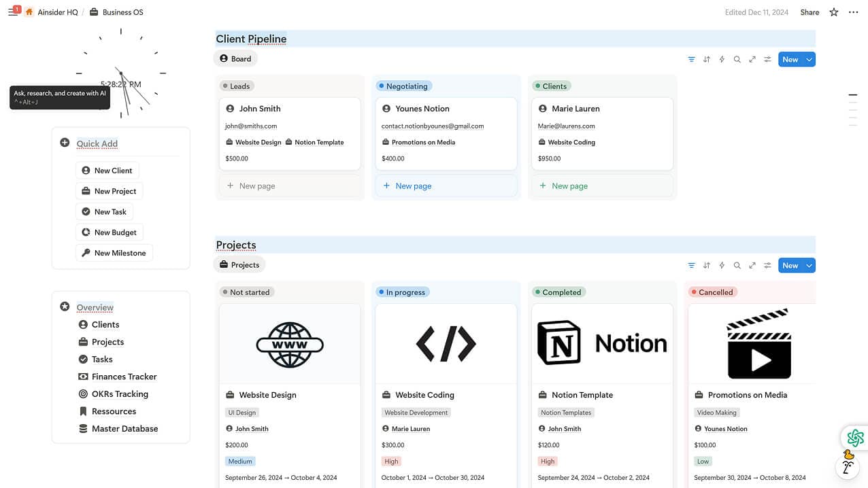Click the New Client quick add button
This screenshot has height=488, width=868.
[107, 170]
